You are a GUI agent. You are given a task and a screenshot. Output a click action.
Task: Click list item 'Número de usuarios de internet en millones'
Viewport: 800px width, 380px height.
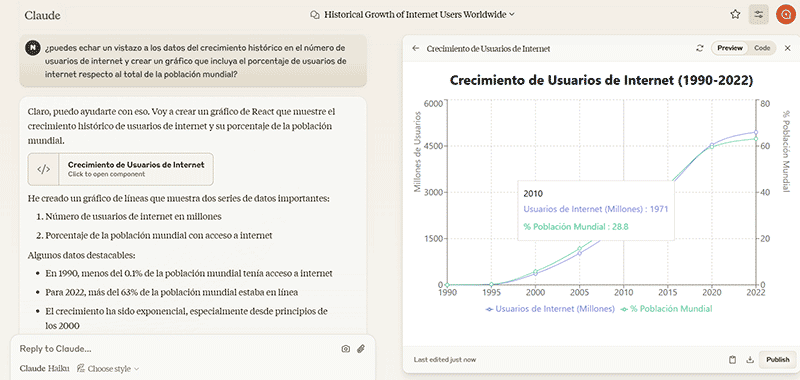(133, 216)
